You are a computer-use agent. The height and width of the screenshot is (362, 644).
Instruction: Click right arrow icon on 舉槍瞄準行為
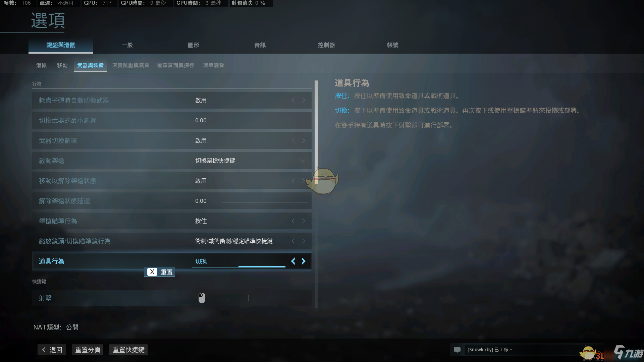(x=304, y=221)
